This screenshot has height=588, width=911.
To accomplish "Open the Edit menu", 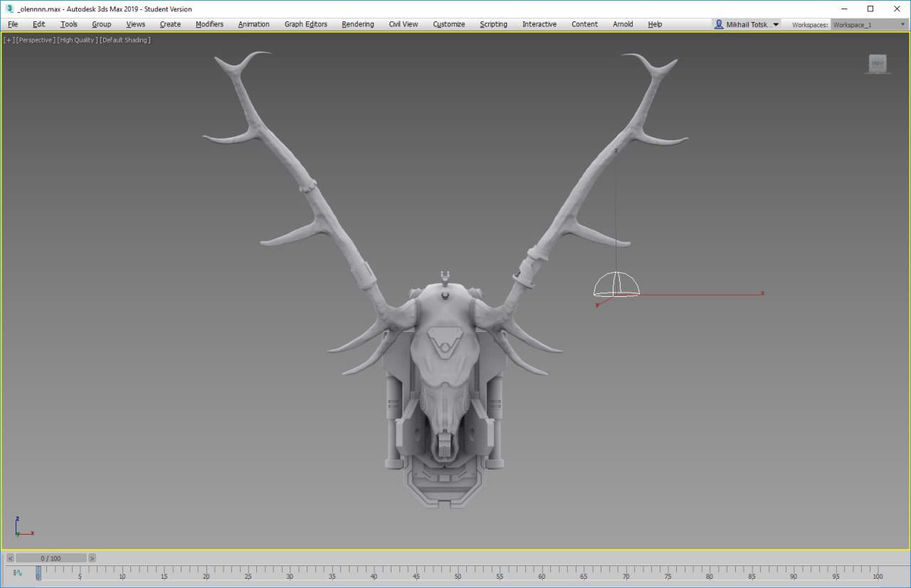I will [39, 24].
